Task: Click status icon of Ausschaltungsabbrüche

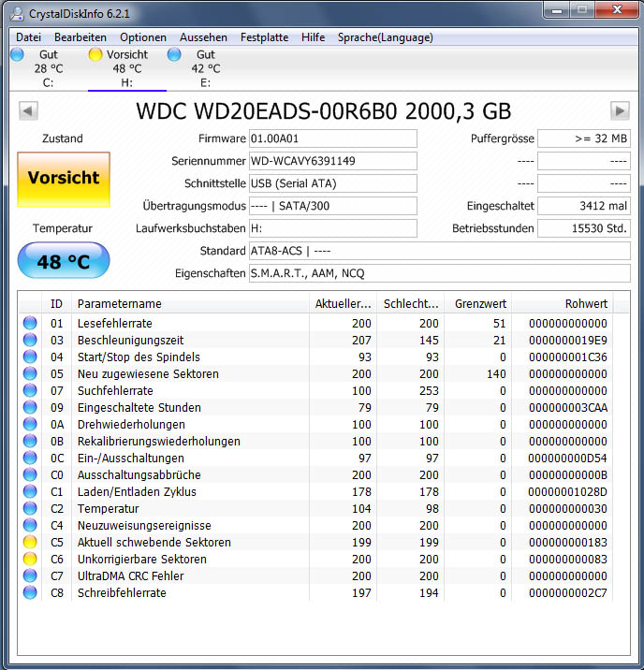Action: (30, 474)
